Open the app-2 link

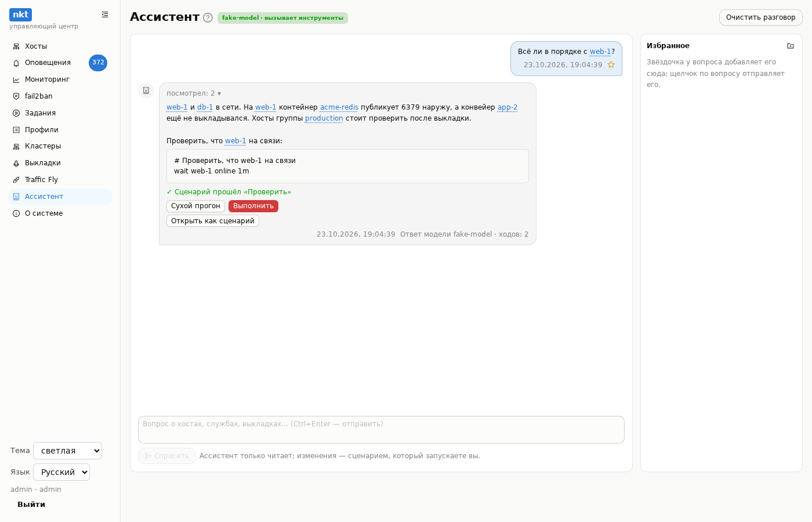[x=507, y=107]
